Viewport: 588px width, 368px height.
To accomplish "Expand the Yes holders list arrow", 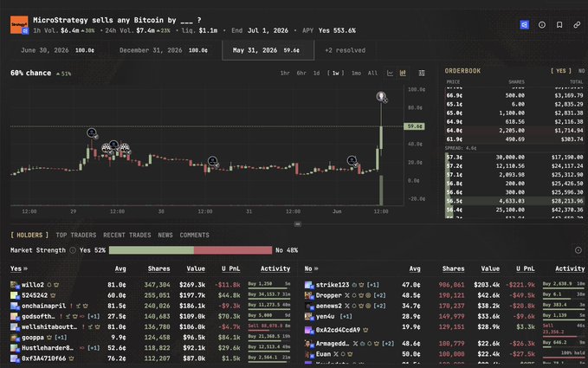I will pyautogui.click(x=25, y=268).
